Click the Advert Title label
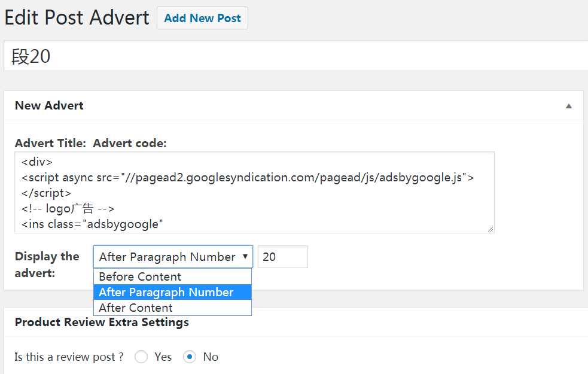 coord(50,143)
